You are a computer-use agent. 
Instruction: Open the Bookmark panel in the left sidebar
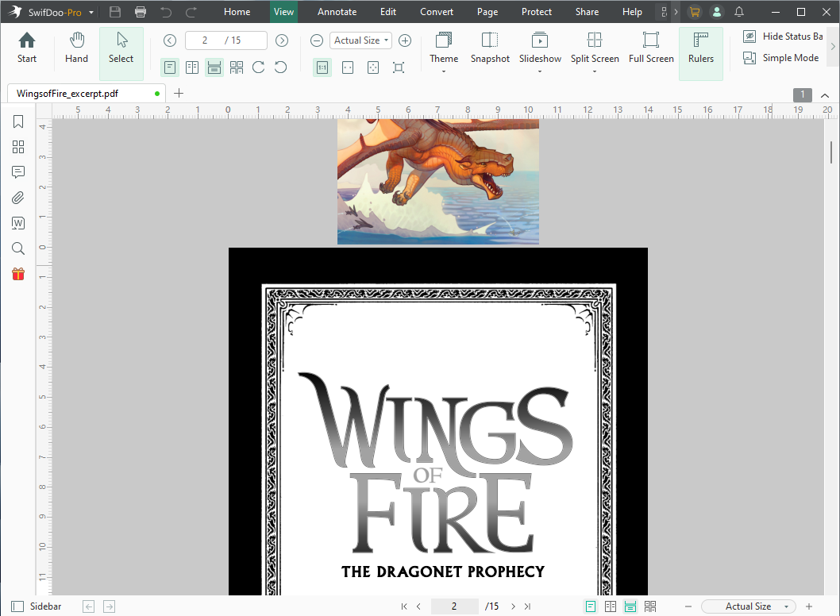click(18, 121)
